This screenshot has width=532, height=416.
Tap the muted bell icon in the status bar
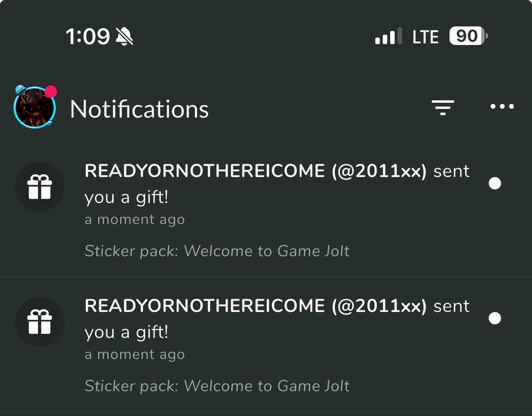point(124,36)
